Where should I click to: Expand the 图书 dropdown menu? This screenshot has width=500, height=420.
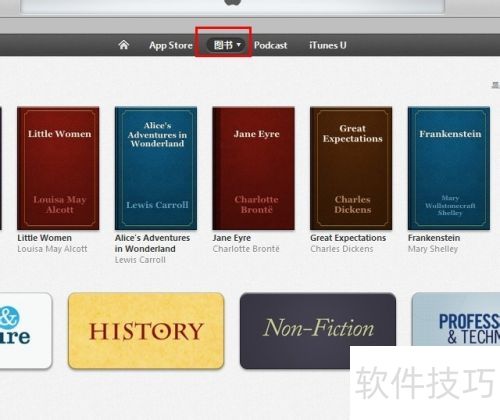point(227,45)
